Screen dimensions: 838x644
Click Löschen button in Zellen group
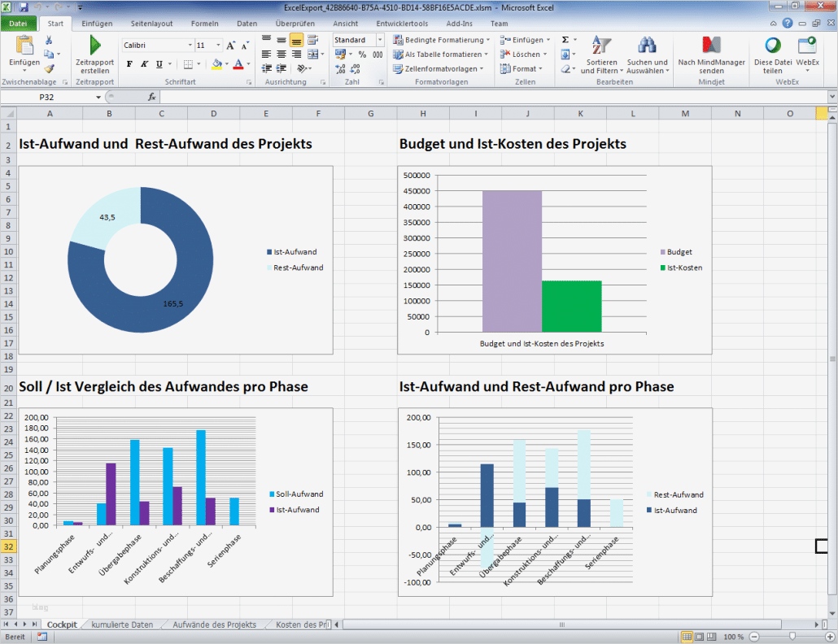[x=524, y=54]
